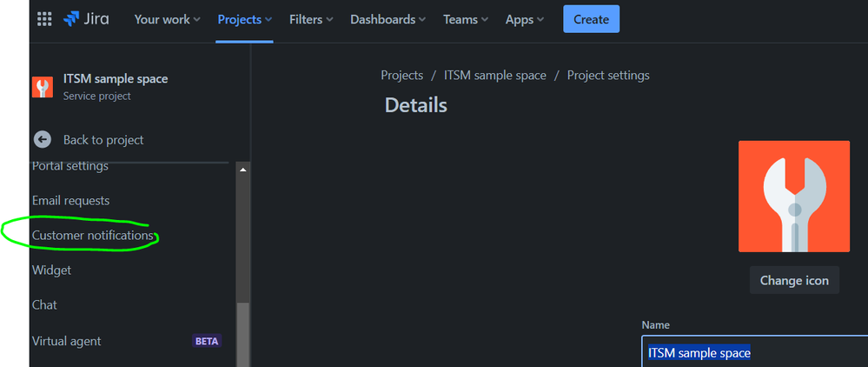Image resolution: width=868 pixels, height=367 pixels.
Task: Click the Service project subtitle
Action: [x=96, y=96]
